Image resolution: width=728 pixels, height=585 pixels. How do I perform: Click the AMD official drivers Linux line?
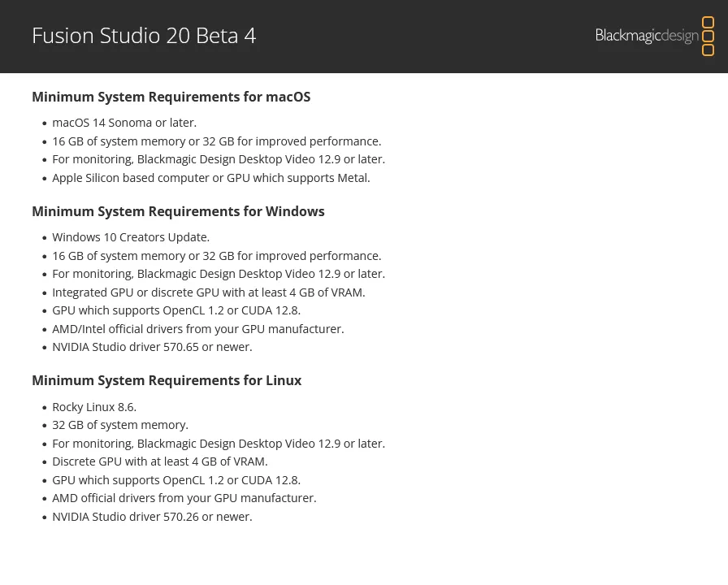click(x=184, y=498)
